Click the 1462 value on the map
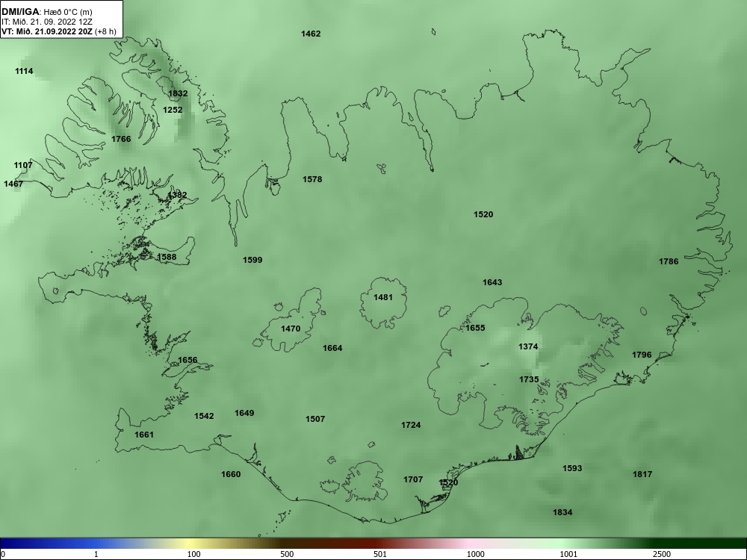This screenshot has height=560, width=747. 311,34
